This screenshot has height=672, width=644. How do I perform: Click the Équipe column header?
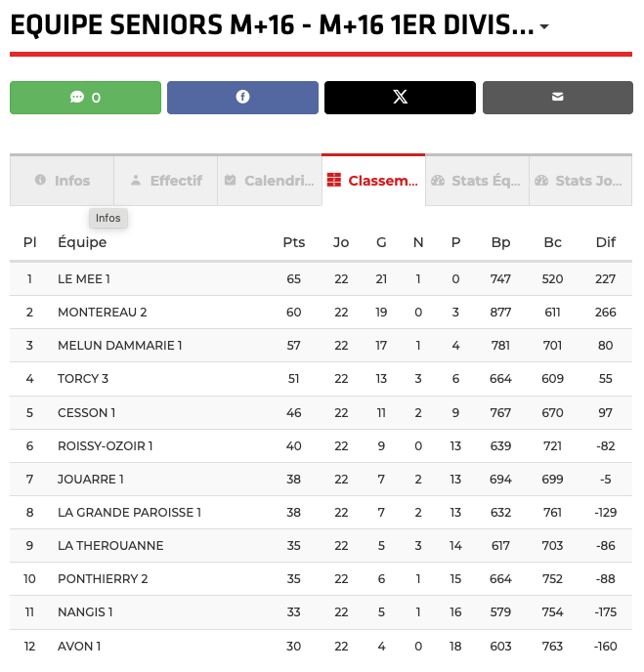click(82, 242)
